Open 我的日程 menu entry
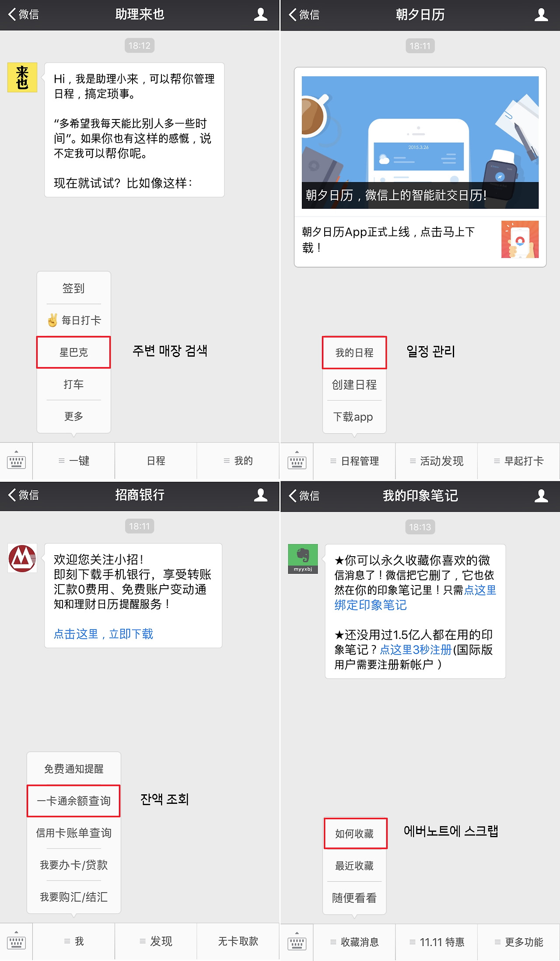560x961 pixels. point(354,353)
